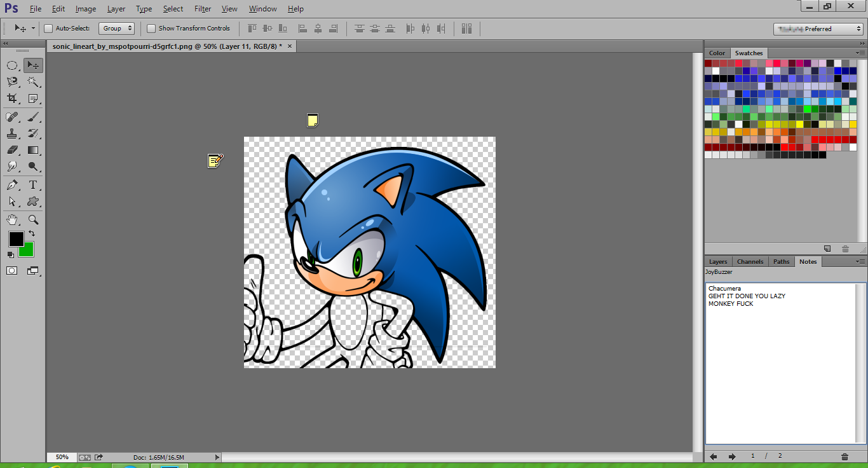This screenshot has height=468, width=868.
Task: Open the Notes panel options menu
Action: point(860,262)
